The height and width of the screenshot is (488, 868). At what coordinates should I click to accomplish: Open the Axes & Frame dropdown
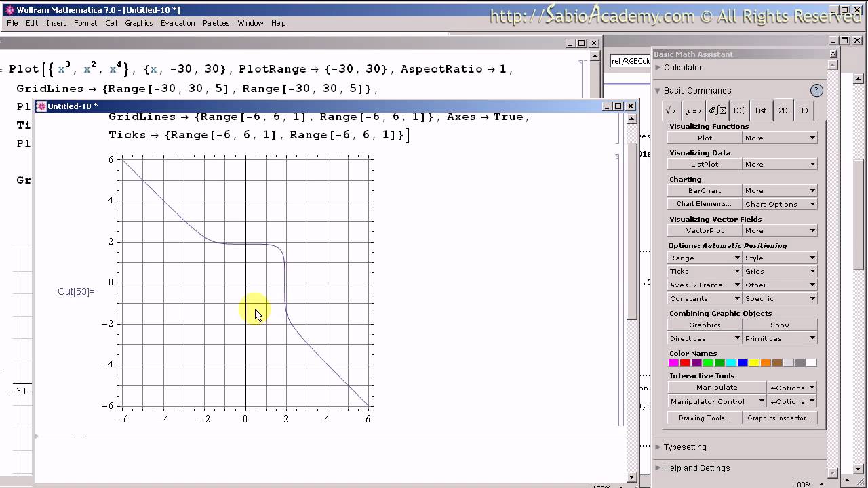[705, 285]
